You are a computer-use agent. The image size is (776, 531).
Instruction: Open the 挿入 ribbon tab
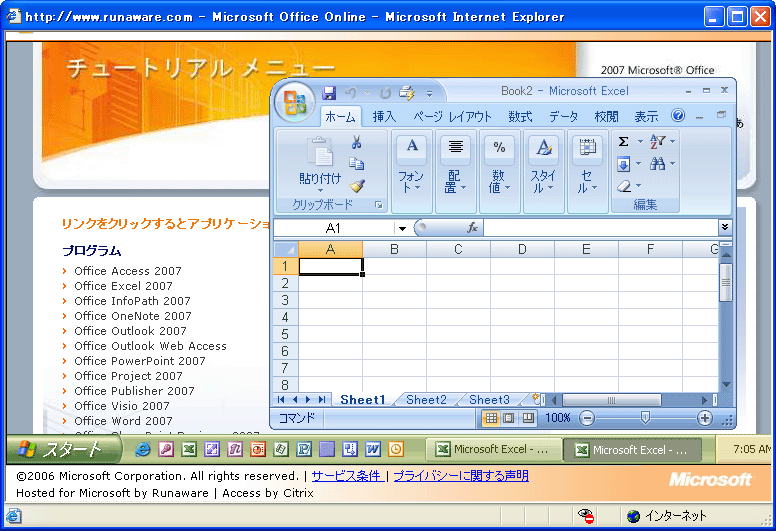coord(384,117)
